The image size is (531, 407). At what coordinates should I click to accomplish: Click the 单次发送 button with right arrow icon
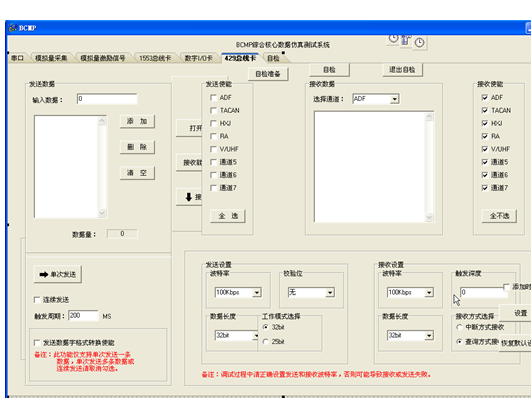(x=58, y=274)
